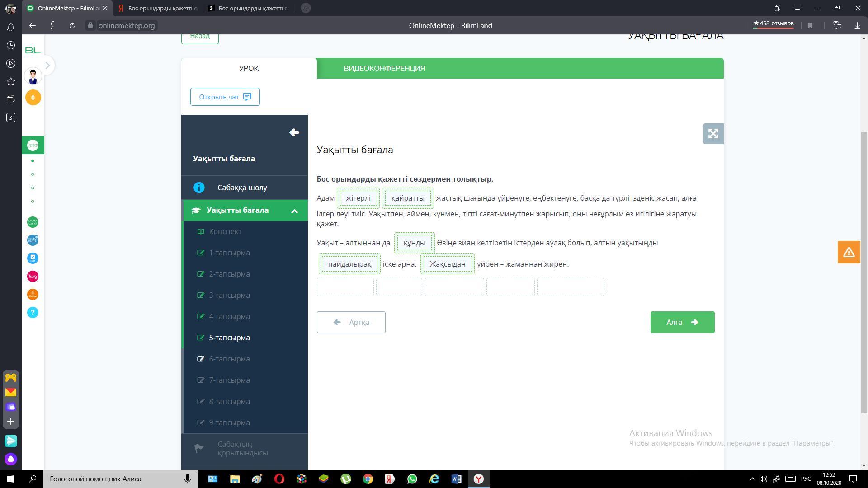Click the BL logo icon
868x488 pixels.
click(33, 50)
